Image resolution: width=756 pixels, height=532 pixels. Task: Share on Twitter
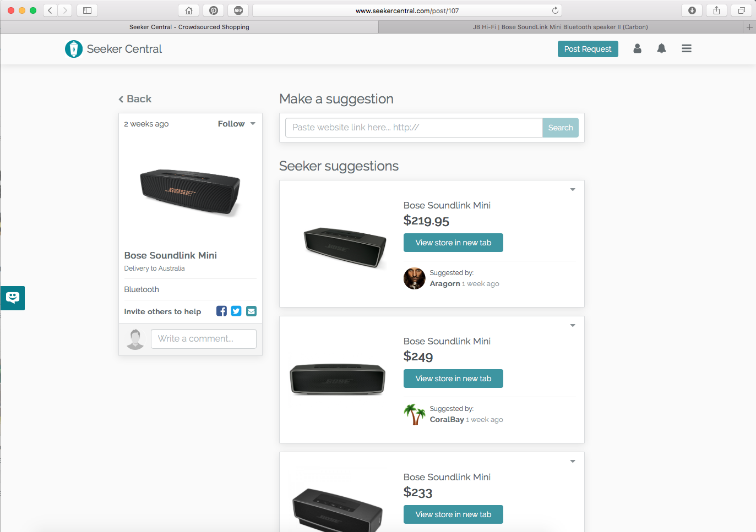tap(236, 311)
